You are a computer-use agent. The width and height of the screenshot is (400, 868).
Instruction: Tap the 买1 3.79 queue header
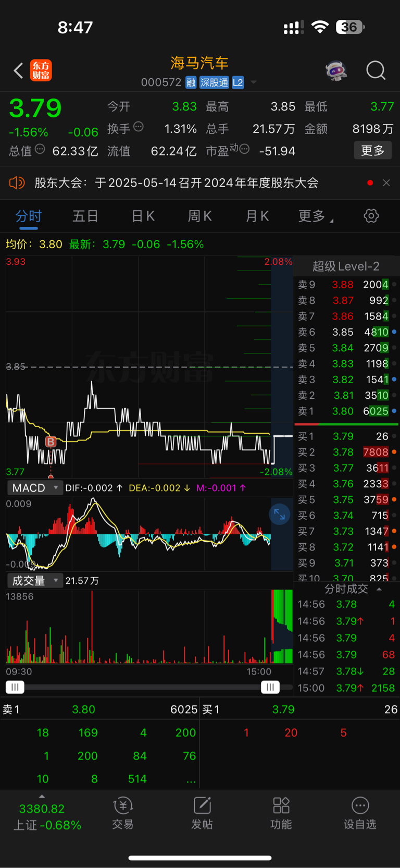tap(300, 710)
